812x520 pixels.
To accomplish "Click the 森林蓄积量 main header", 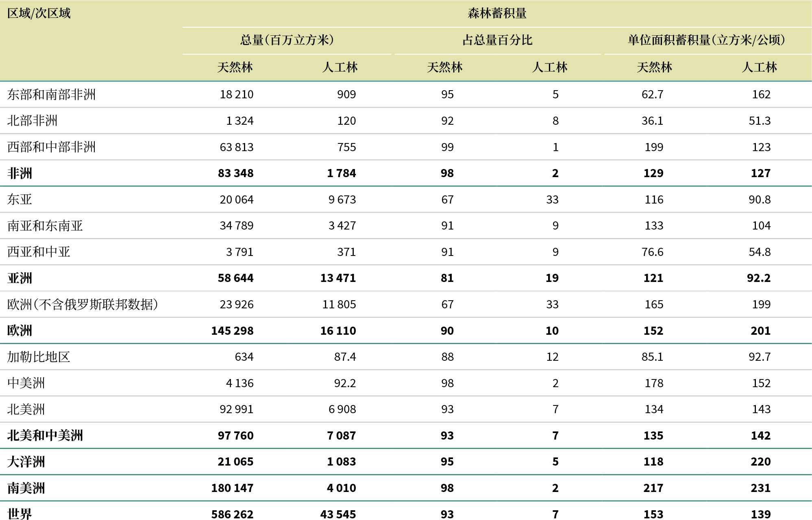I will [x=497, y=13].
